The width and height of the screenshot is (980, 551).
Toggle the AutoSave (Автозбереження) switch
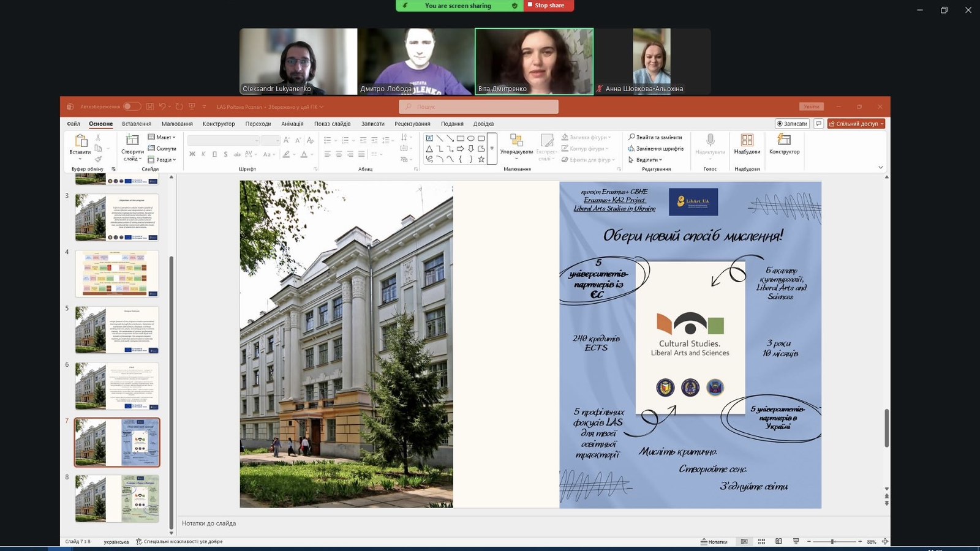pyautogui.click(x=131, y=107)
